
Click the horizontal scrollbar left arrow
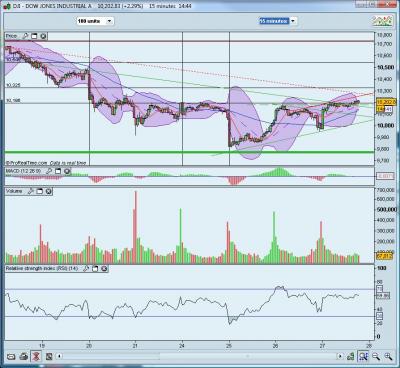[x=59, y=356]
